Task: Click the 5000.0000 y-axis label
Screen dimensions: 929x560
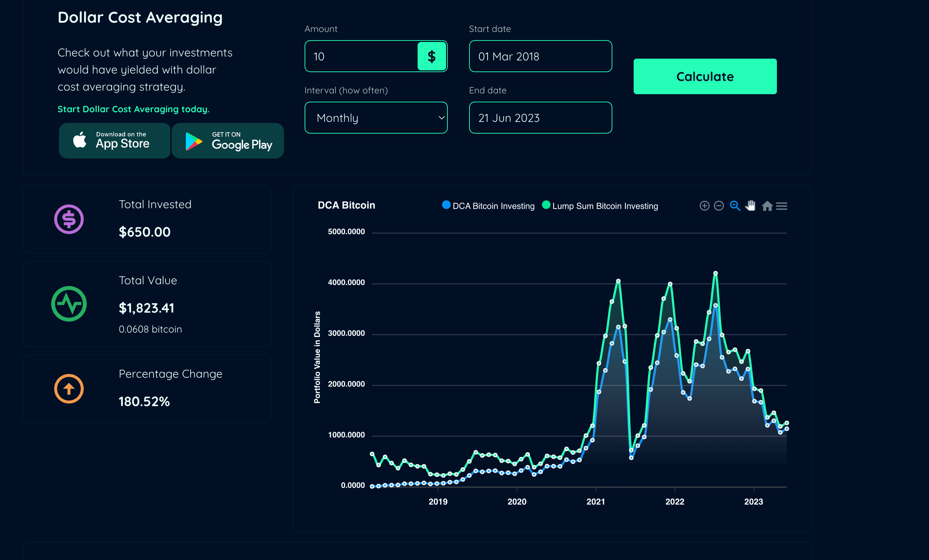Action: coord(346,232)
